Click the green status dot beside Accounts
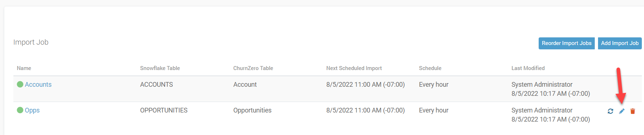Screen dimensions: 644x135 point(20,84)
